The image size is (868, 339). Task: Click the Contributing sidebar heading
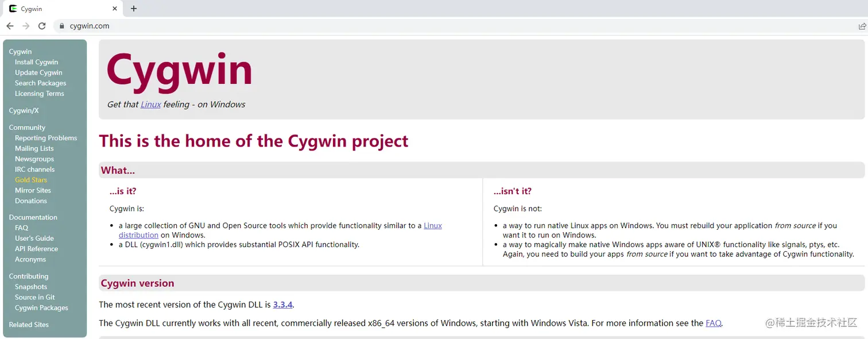(29, 276)
